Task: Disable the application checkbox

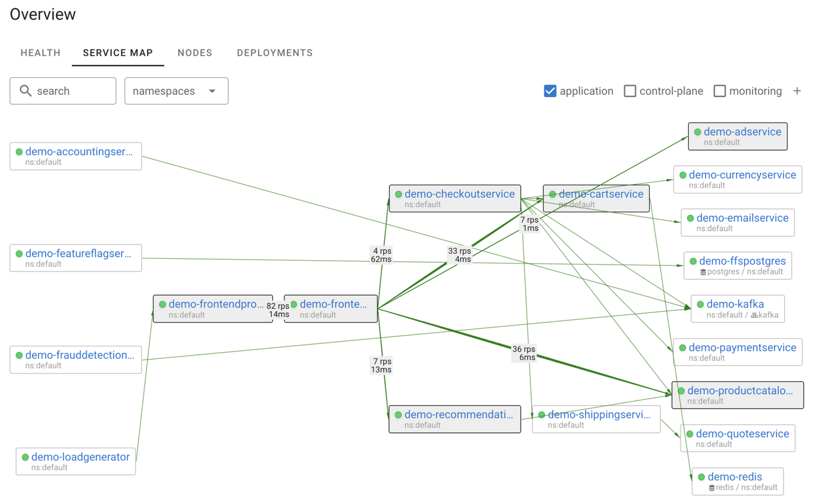Action: point(550,91)
